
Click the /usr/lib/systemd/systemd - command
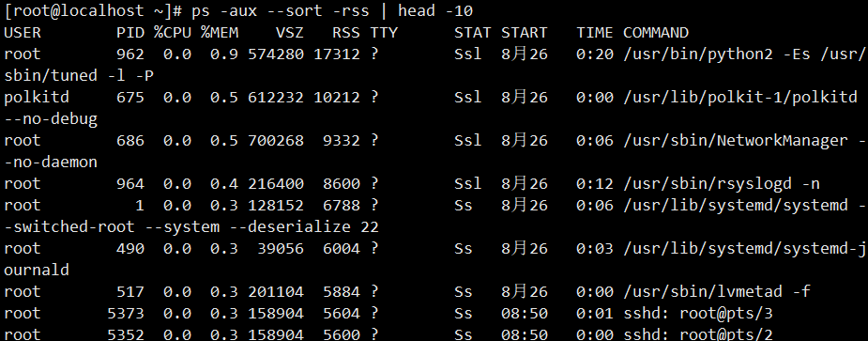click(745, 205)
